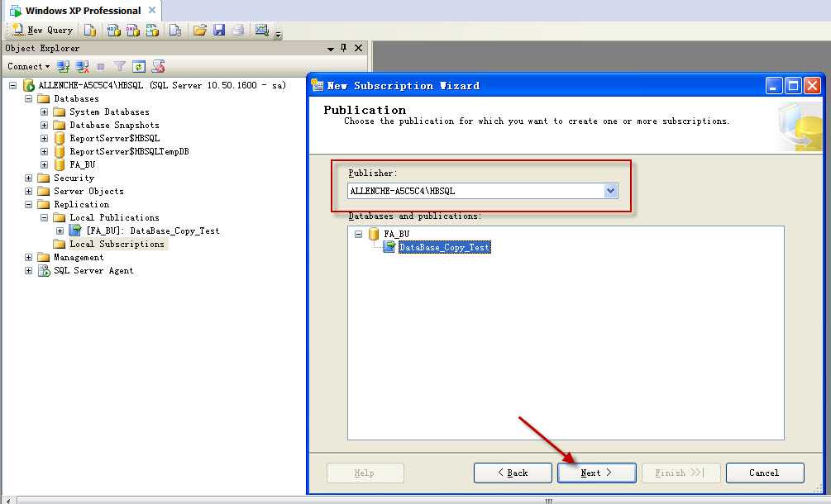Click the Stop icon in Object Explorer
This screenshot has width=831, height=504.
pos(101,66)
